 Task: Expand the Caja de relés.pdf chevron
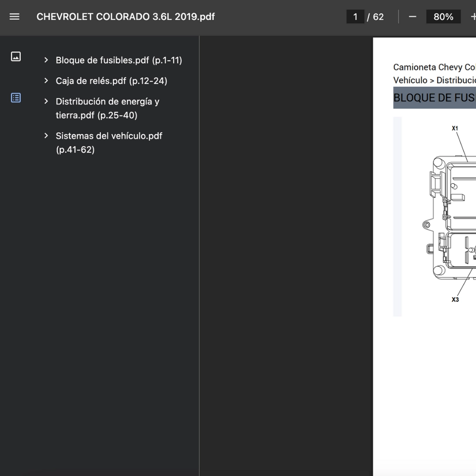[46, 81]
